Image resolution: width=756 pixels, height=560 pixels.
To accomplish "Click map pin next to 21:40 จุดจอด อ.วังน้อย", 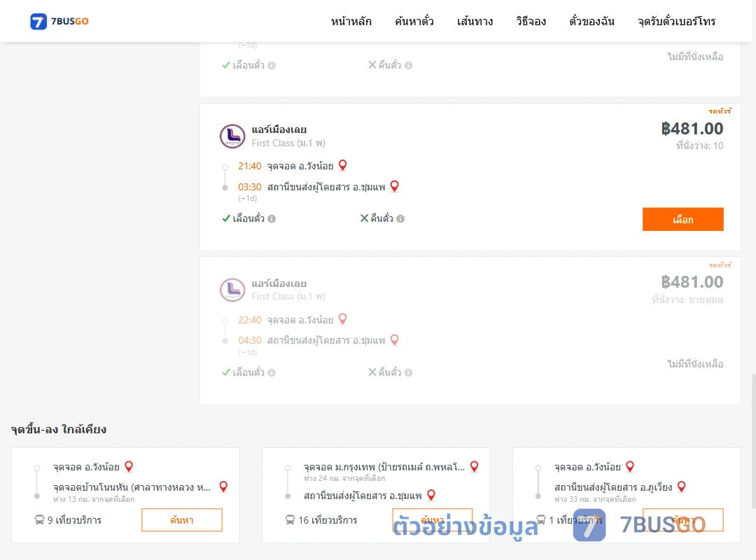I will pos(343,165).
